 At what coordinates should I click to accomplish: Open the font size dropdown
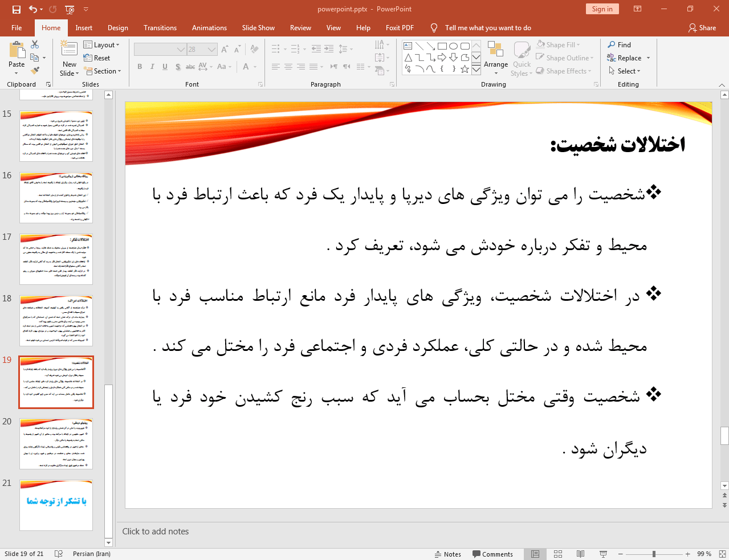[x=212, y=50]
